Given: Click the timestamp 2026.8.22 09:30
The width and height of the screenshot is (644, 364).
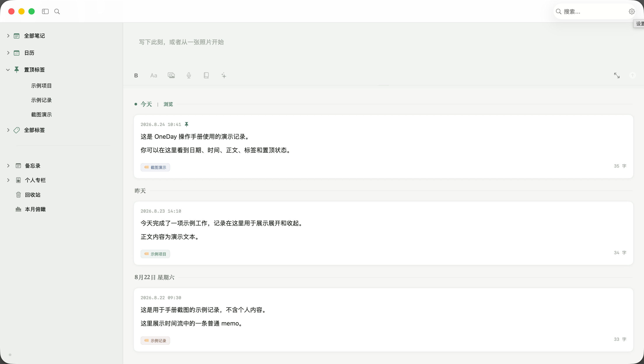Looking at the screenshot, I should 161,297.
